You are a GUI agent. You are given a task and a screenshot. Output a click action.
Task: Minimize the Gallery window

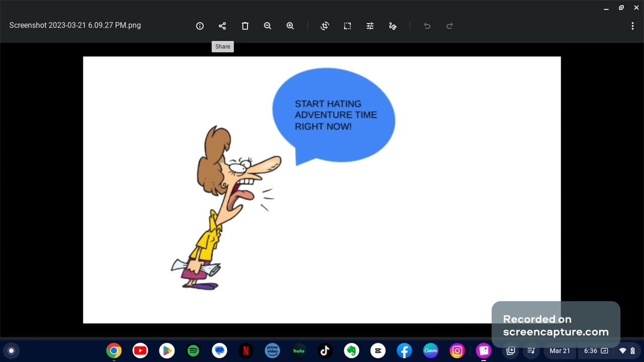[x=606, y=8]
